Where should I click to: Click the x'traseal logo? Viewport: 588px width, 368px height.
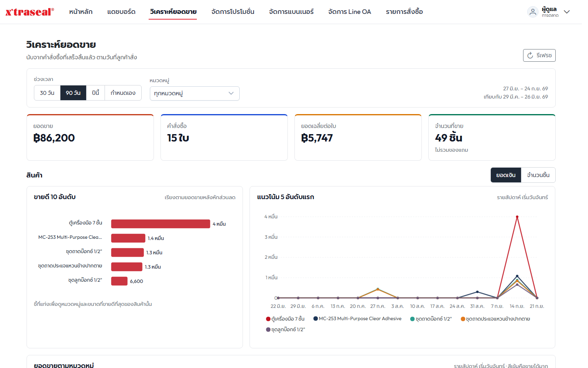pos(29,12)
